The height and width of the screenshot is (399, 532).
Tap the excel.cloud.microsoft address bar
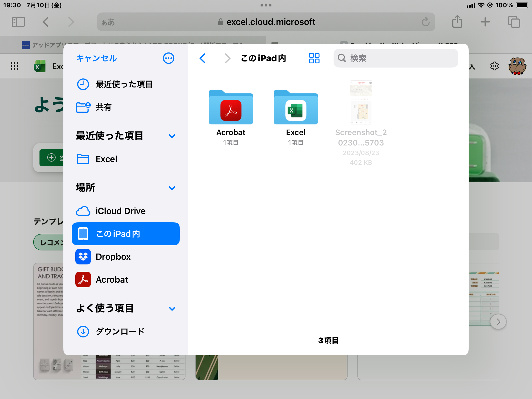tap(267, 22)
